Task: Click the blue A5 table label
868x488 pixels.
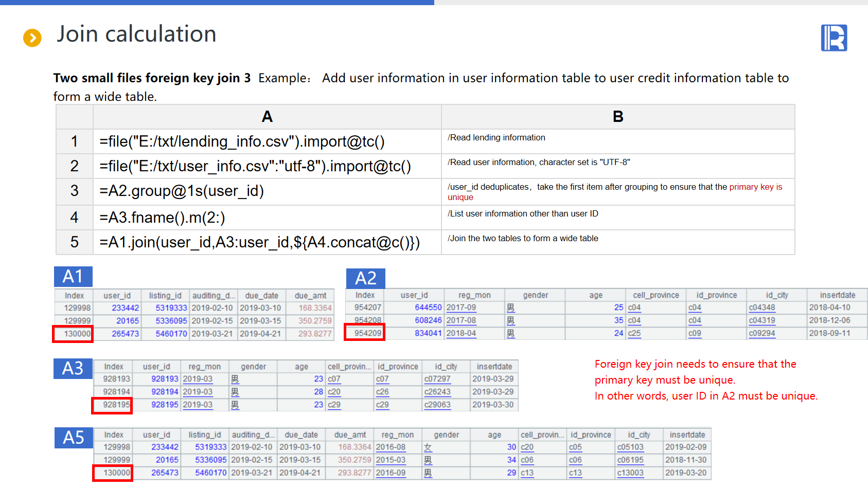Action: pyautogui.click(x=74, y=438)
